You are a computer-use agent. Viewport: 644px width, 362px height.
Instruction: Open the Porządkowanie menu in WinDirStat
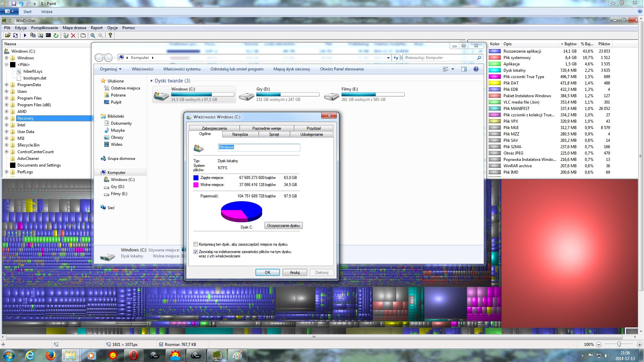[x=45, y=28]
